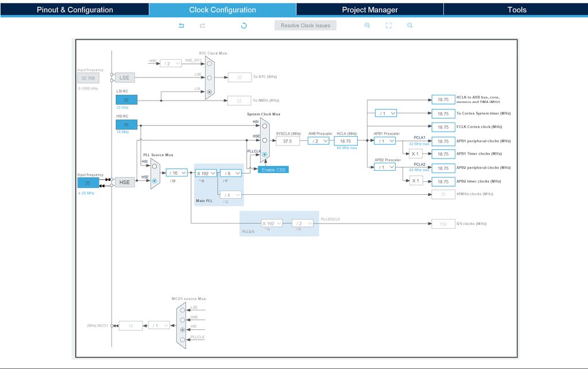Open the Clock Configuration tab
The width and height of the screenshot is (588, 369).
click(x=222, y=10)
